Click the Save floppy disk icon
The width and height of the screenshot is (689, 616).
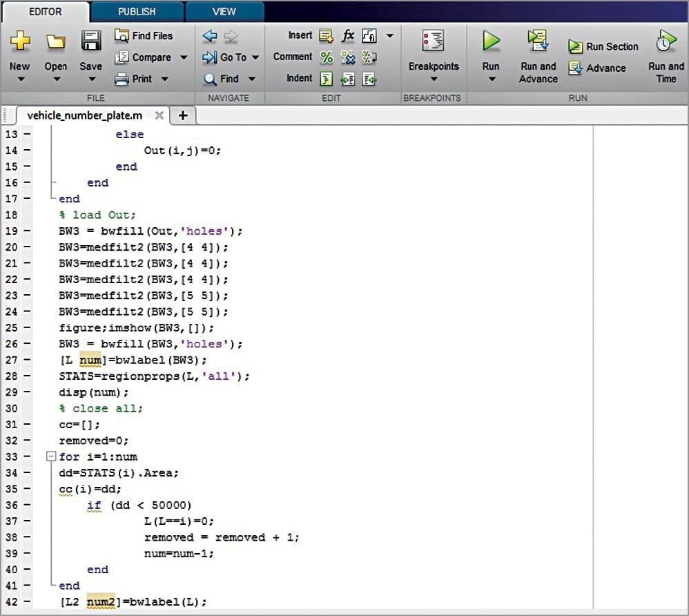91,41
